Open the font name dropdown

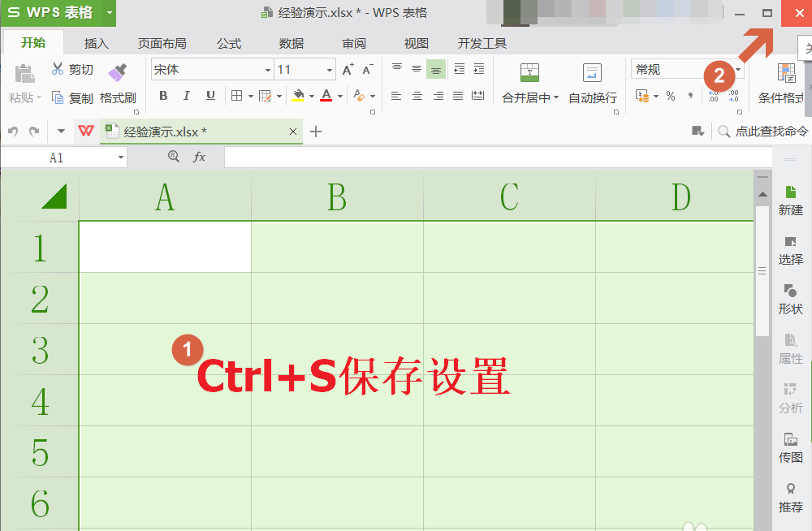point(268,69)
